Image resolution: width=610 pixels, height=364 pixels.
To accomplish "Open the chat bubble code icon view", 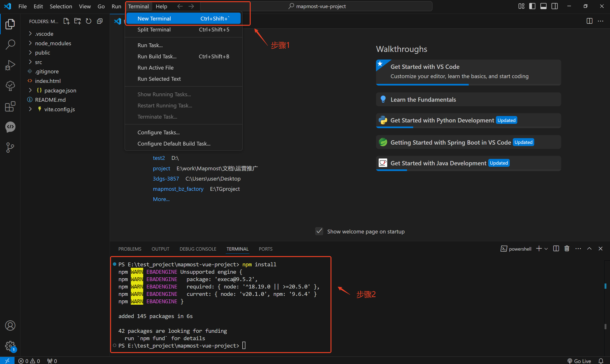I will [x=10, y=127].
